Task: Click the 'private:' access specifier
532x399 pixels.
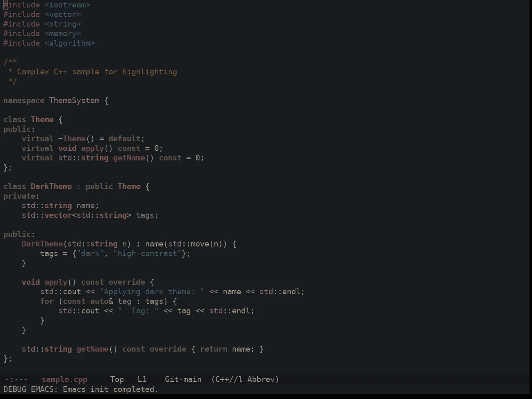Action: coord(22,196)
